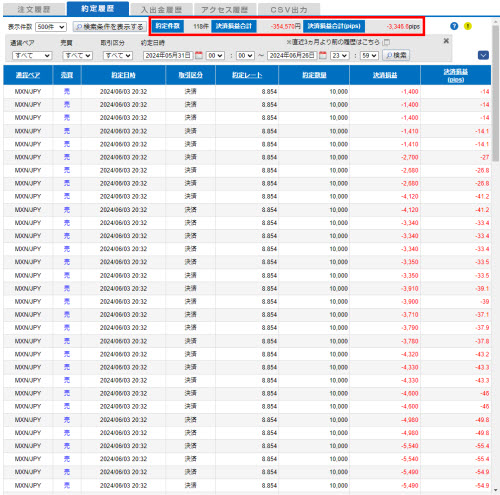500x495 pixels.
Task: Click the start date field 2024年05月31日
Action: tap(168, 55)
